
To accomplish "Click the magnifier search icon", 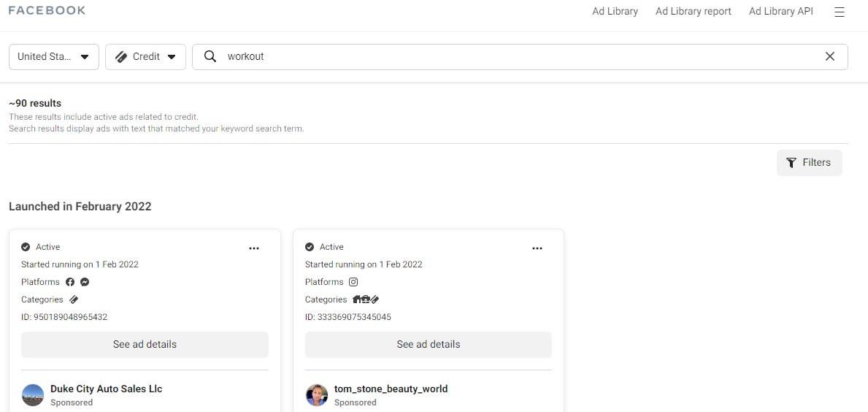I will [x=210, y=56].
